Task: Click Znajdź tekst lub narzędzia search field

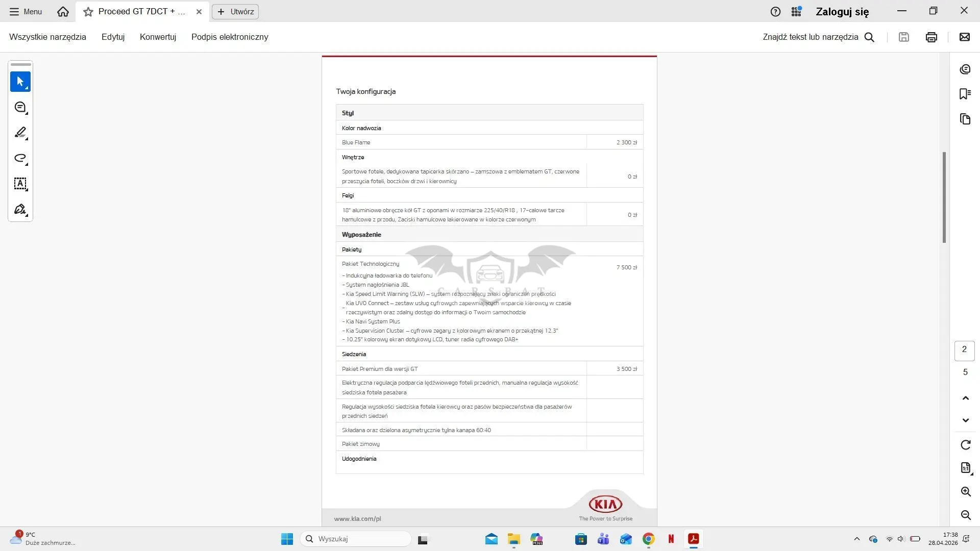Action: 811,37
